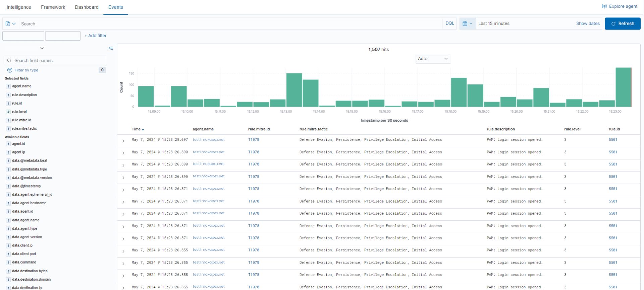
Task: Click the type icon beside rule.level field
Action: pyautogui.click(x=8, y=112)
